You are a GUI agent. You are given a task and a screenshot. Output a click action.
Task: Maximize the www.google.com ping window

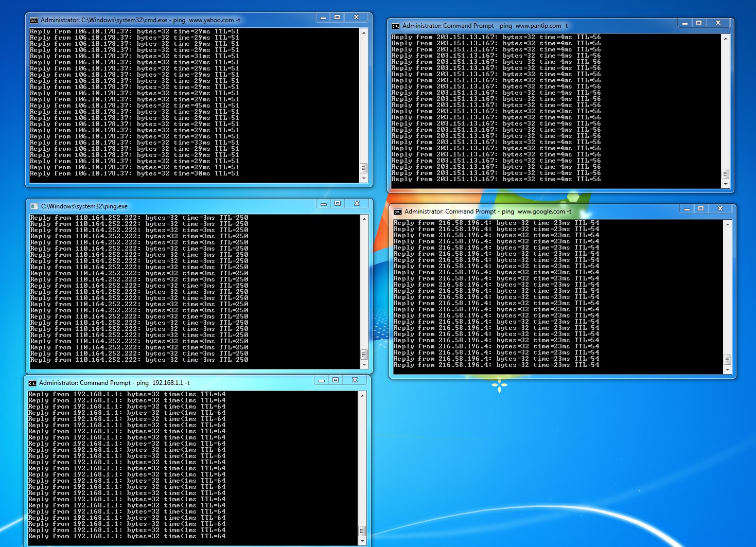point(701,209)
